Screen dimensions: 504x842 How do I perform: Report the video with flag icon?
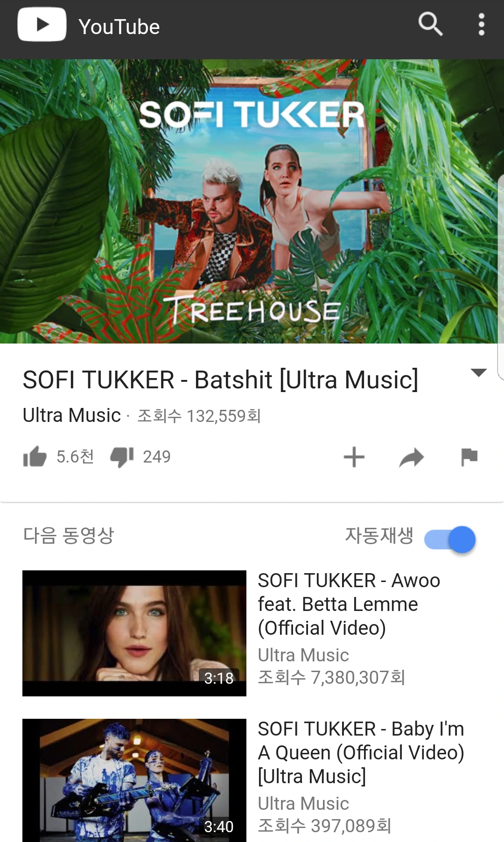click(469, 457)
